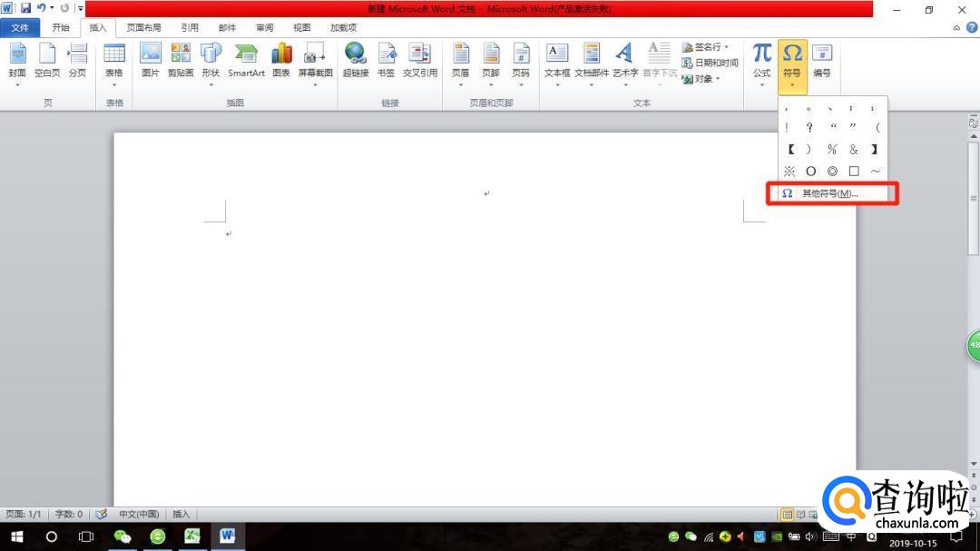Insert a signature line (签名行)
The width and height of the screenshot is (980, 551).
pos(705,47)
